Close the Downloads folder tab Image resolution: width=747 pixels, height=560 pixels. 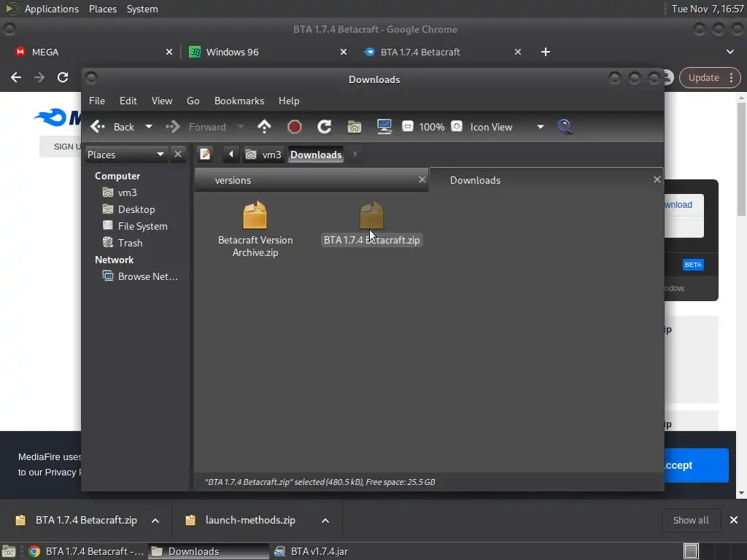point(657,179)
